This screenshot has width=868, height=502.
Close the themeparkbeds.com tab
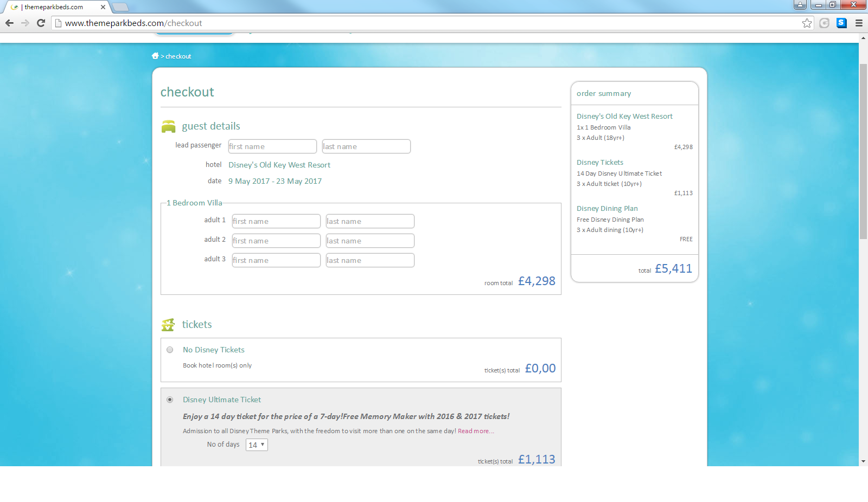click(x=103, y=7)
